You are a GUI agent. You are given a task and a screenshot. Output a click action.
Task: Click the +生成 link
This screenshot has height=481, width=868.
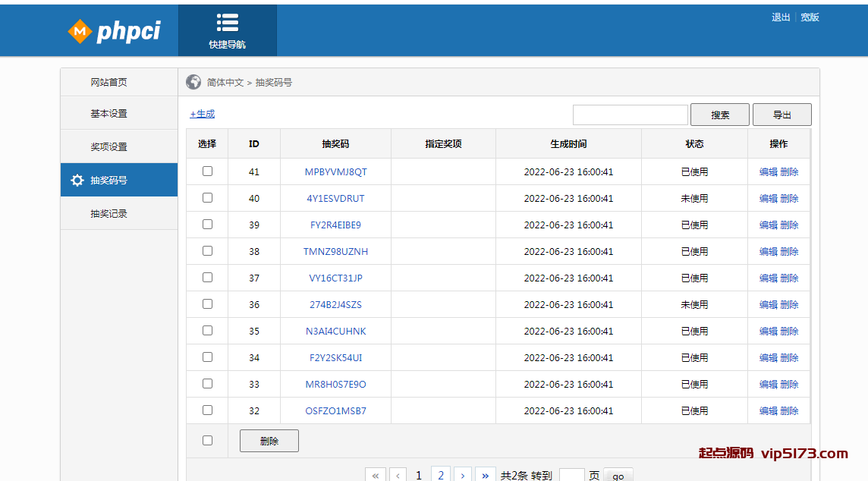(203, 114)
